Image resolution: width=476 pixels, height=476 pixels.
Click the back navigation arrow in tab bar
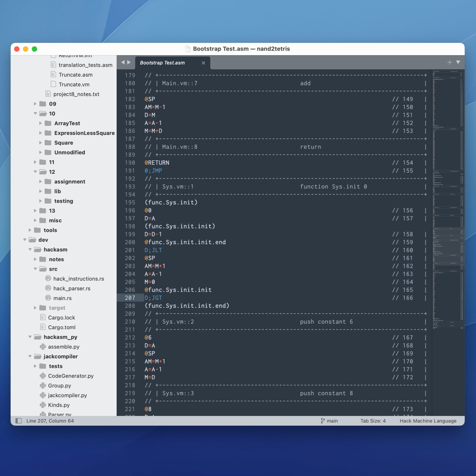(123, 63)
